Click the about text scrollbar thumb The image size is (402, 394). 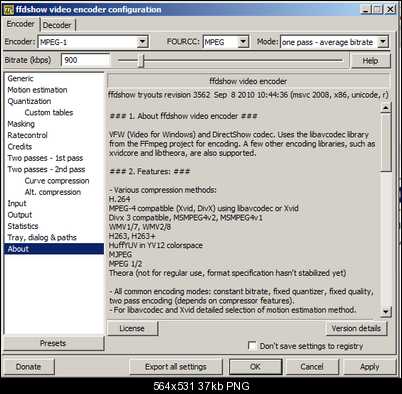click(x=386, y=143)
